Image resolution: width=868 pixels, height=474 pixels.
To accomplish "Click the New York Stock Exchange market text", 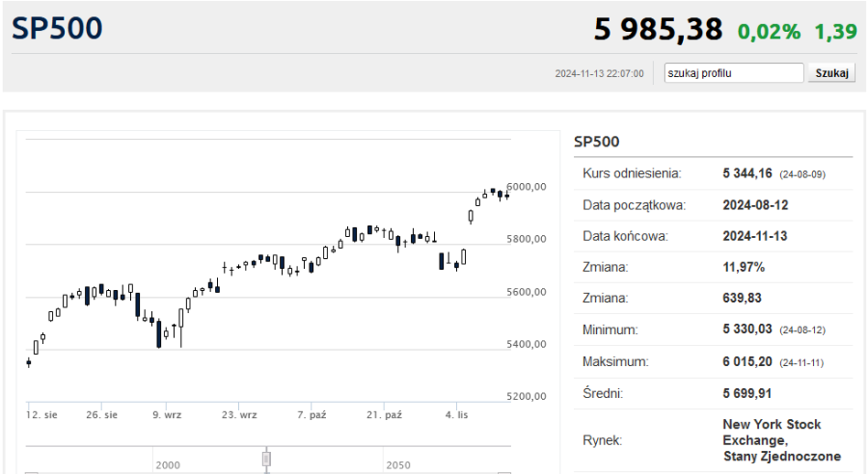I will pos(772,433).
